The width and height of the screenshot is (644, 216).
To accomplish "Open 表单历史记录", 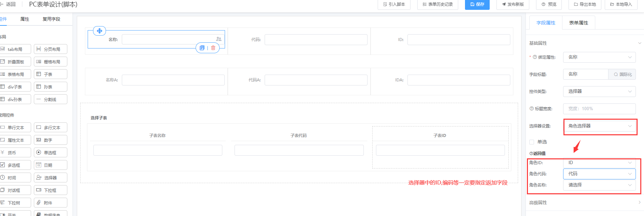I will point(438,4).
